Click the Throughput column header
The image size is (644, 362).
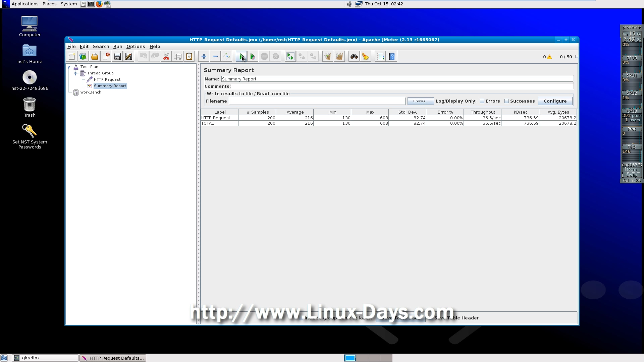[x=483, y=112]
